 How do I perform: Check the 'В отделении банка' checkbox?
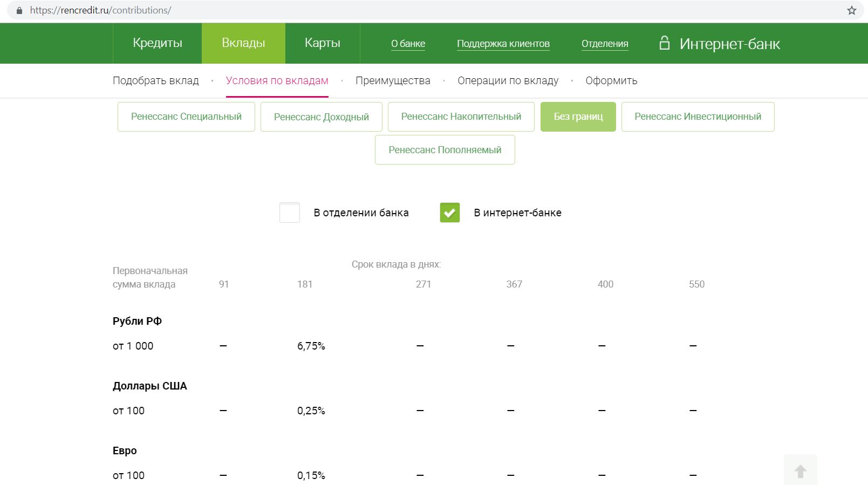(x=290, y=213)
